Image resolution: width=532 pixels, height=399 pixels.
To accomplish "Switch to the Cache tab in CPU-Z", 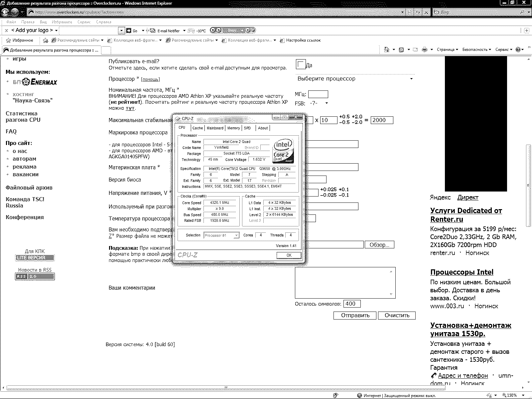I will 198,128.
